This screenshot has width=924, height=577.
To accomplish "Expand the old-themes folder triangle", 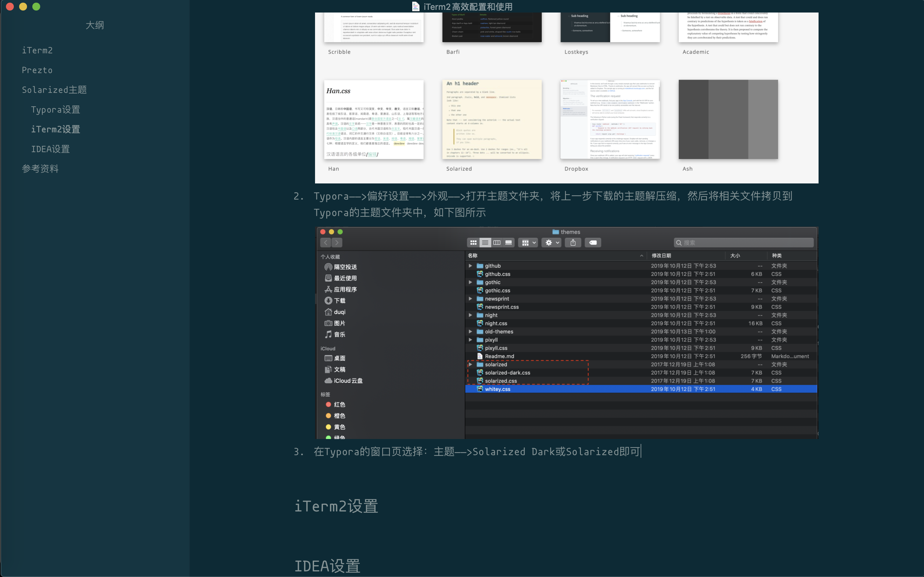I will point(470,332).
